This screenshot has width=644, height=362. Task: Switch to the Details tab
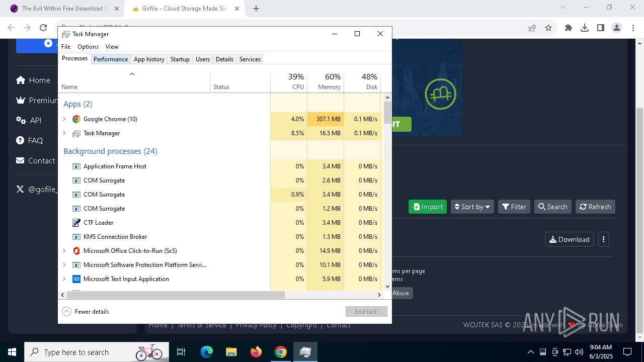click(224, 59)
